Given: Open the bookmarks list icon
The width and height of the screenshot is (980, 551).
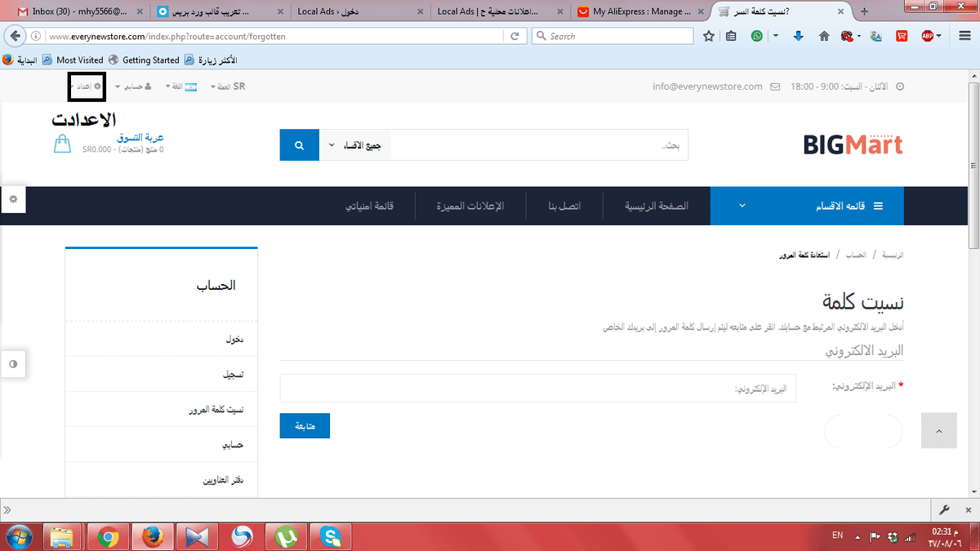Looking at the screenshot, I should coord(731,36).
